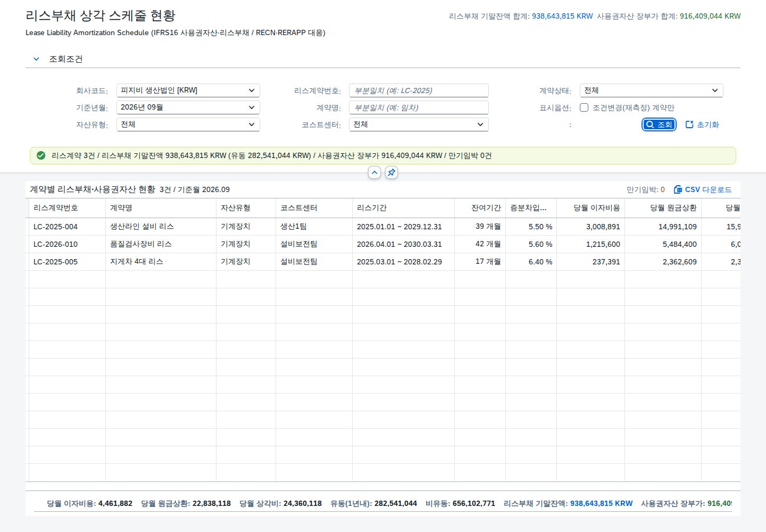The image size is (766, 532).
Task: Open the 계약상태 dropdown
Action: [x=651, y=90]
